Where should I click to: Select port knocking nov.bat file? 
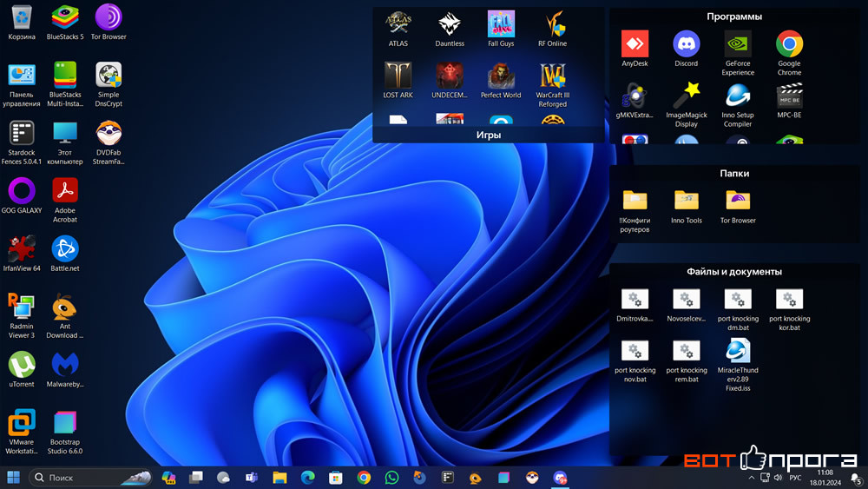tap(635, 361)
